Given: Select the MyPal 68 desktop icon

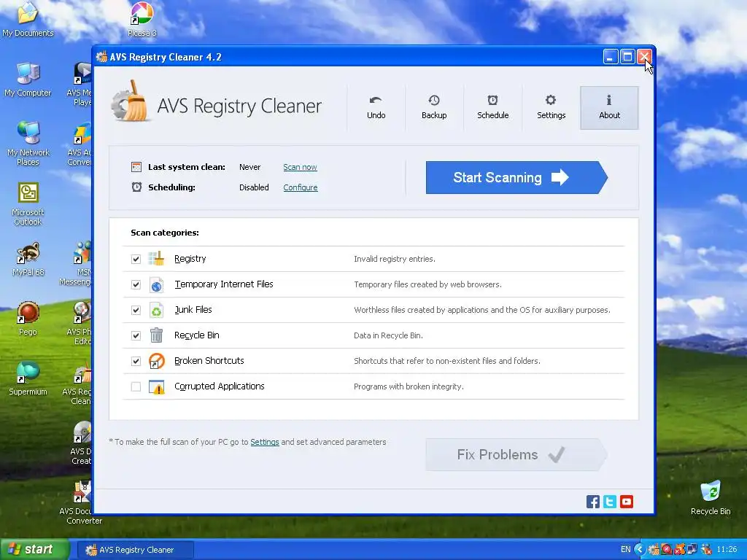Looking at the screenshot, I should [x=28, y=260].
